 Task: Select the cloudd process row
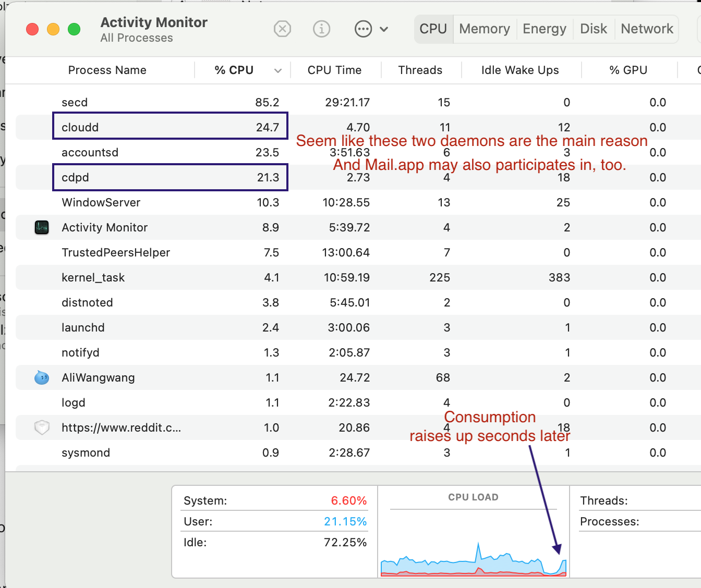pos(358,127)
